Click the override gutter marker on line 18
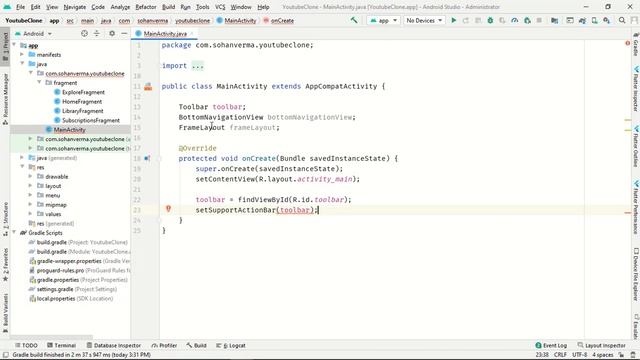Viewport: 640px width, 360px height. pos(147,158)
